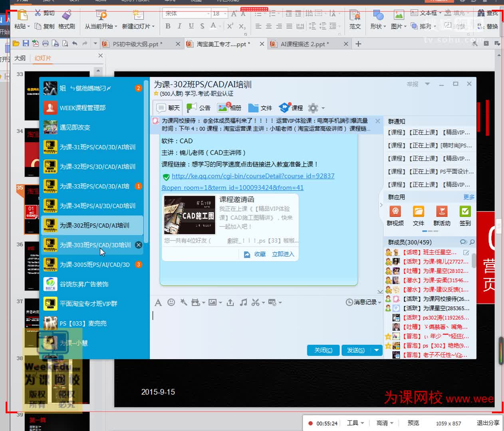
Task: Click into chat message input field
Action: [x=266, y=325]
